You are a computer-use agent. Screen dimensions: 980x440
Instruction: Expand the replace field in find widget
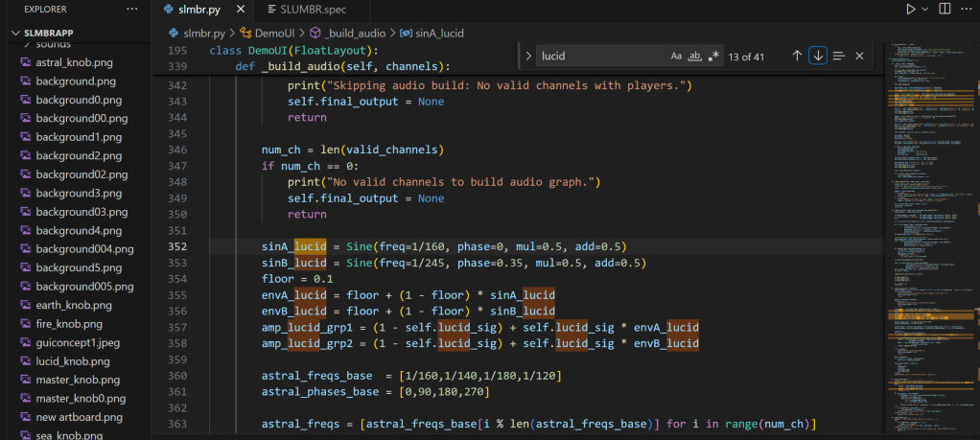[527, 56]
